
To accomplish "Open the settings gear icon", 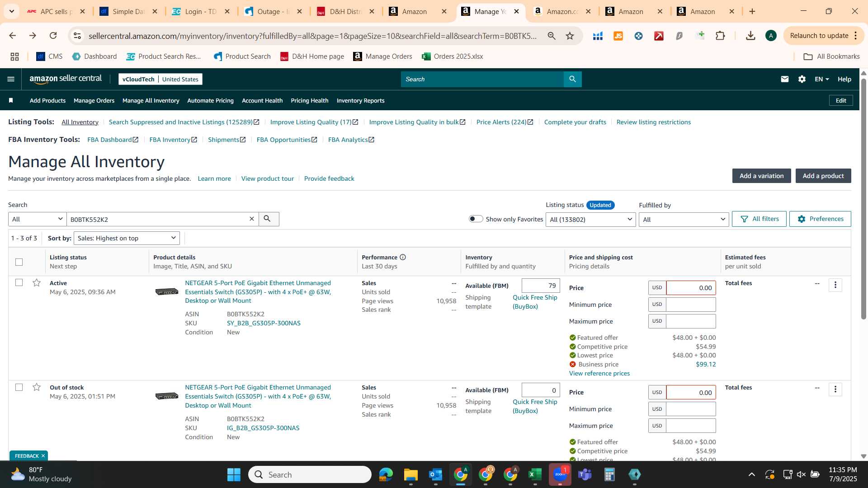I will coord(802,79).
